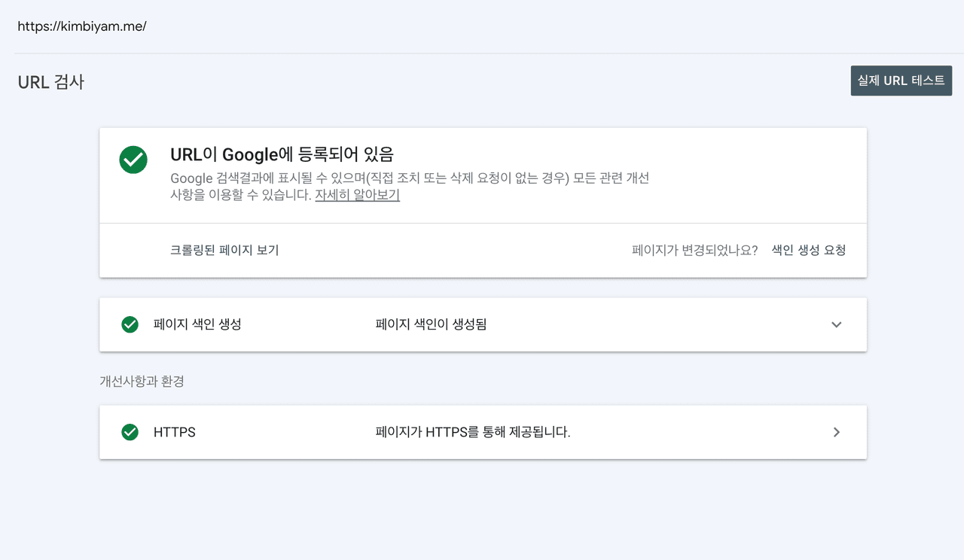Click the 페이지 색인이 생성됨 status text
Screen dimensions: 964x560
pyautogui.click(x=431, y=324)
